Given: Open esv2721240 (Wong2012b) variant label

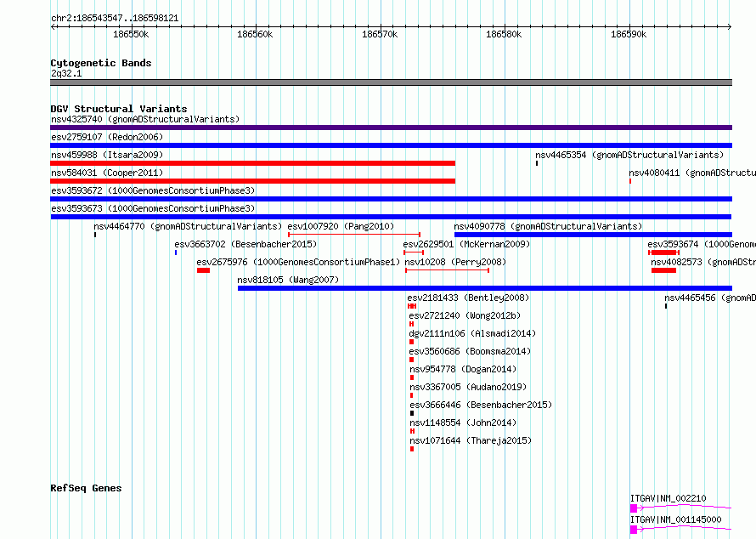Looking at the screenshot, I should coord(465,315).
